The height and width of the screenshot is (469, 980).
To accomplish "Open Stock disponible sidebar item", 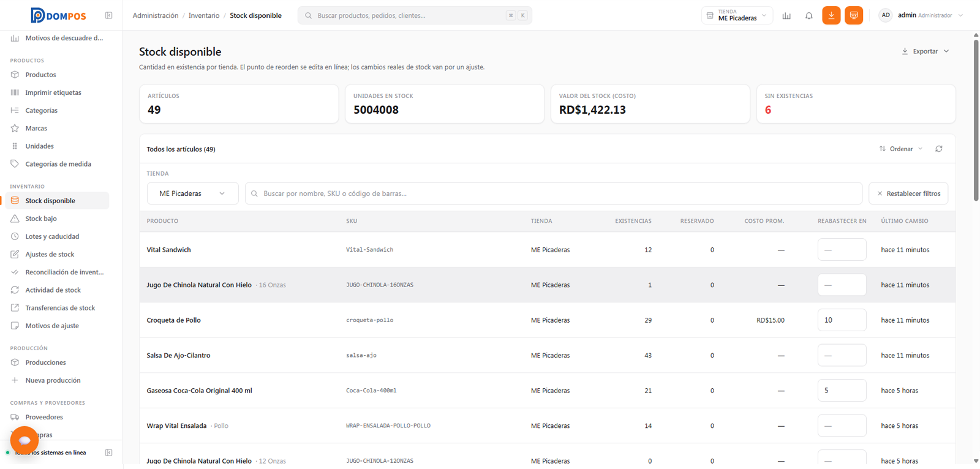I will point(58,201).
